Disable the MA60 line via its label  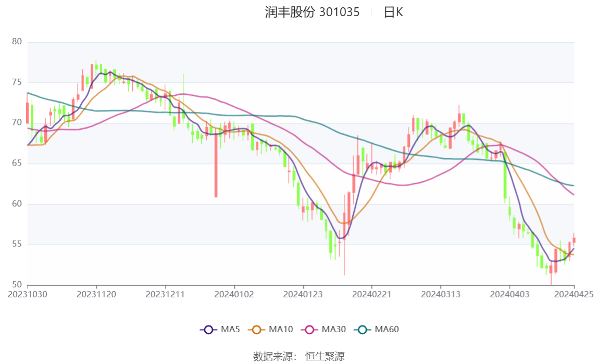coord(387,330)
